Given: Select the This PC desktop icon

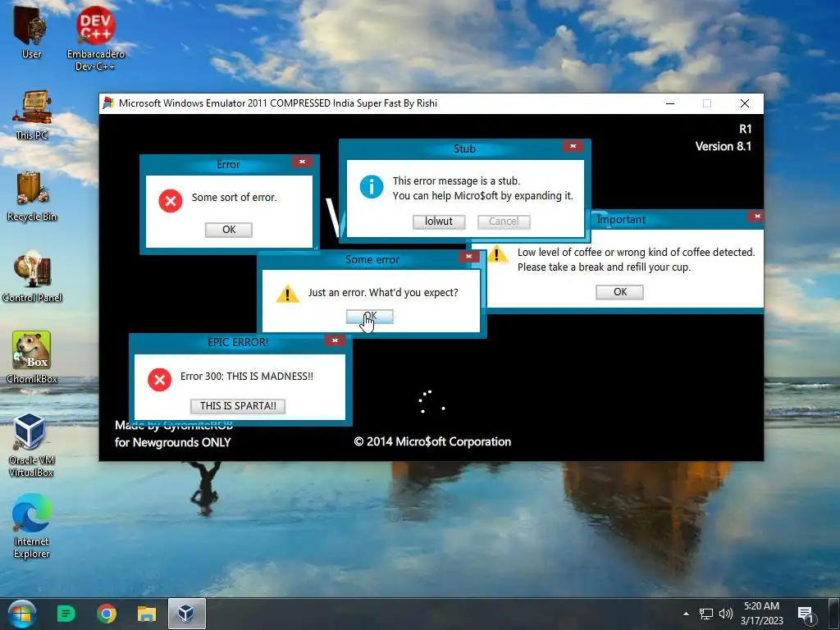Looking at the screenshot, I should tap(31, 115).
